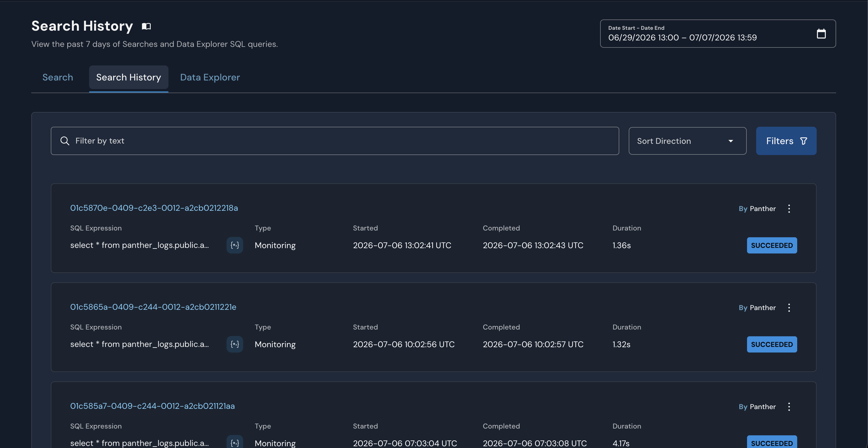Open options menu for query 01c5865a

click(789, 307)
